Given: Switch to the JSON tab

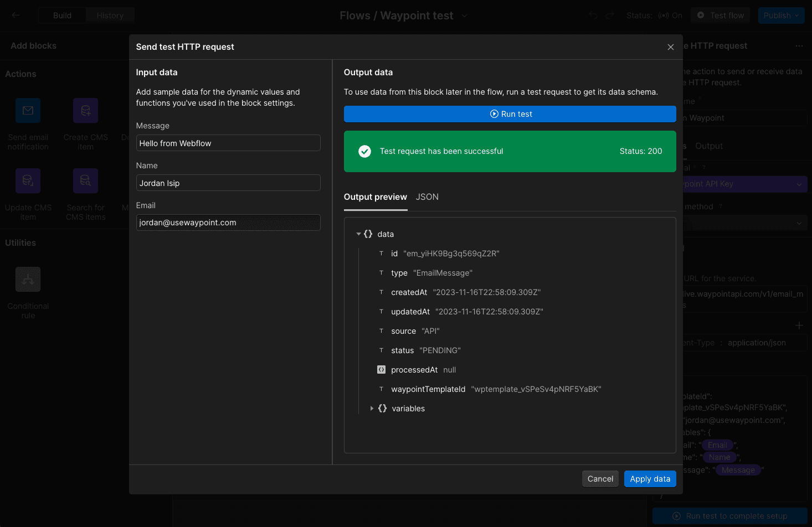Looking at the screenshot, I should (427, 197).
